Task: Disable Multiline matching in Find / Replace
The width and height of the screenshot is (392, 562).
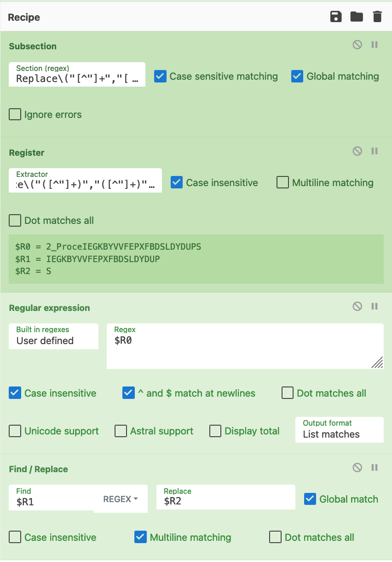Action: click(x=140, y=537)
